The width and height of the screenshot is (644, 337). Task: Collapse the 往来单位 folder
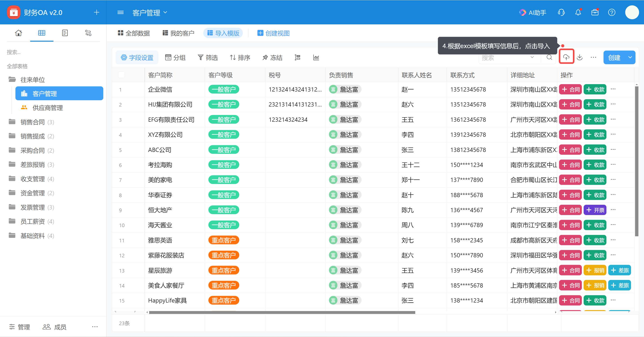[12, 80]
